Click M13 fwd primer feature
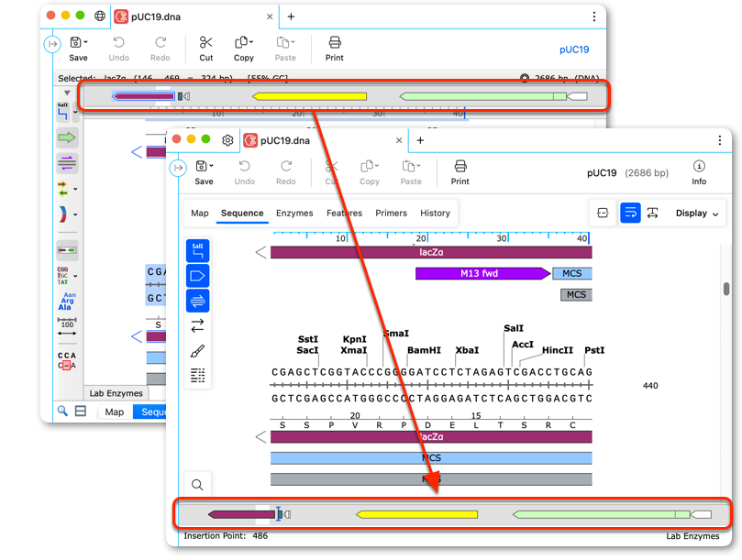Screen dimensions: 742x560 click(482, 273)
